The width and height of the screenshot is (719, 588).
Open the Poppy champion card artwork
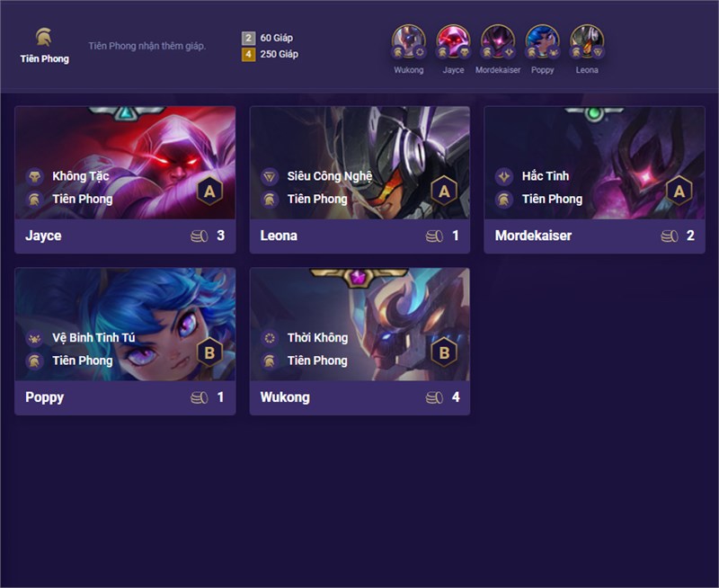tap(125, 325)
